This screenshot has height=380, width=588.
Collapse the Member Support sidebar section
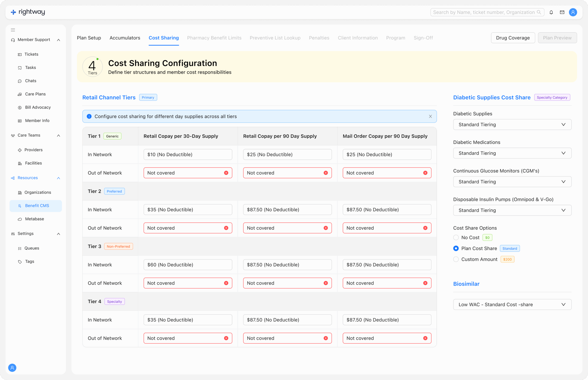tap(59, 40)
